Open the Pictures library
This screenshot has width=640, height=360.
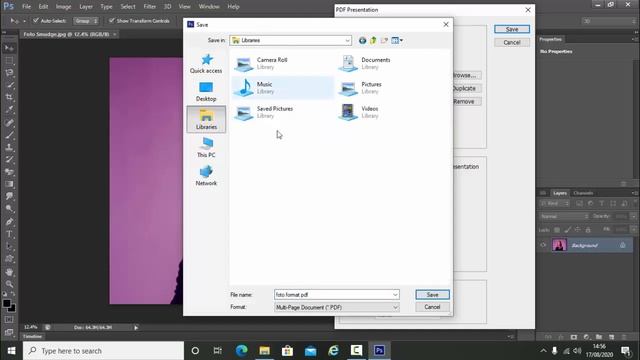386,88
